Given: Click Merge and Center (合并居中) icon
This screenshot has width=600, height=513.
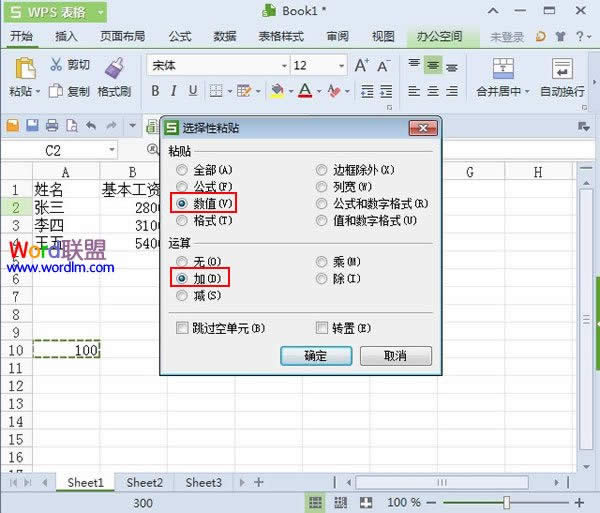Looking at the screenshot, I should click(x=503, y=68).
